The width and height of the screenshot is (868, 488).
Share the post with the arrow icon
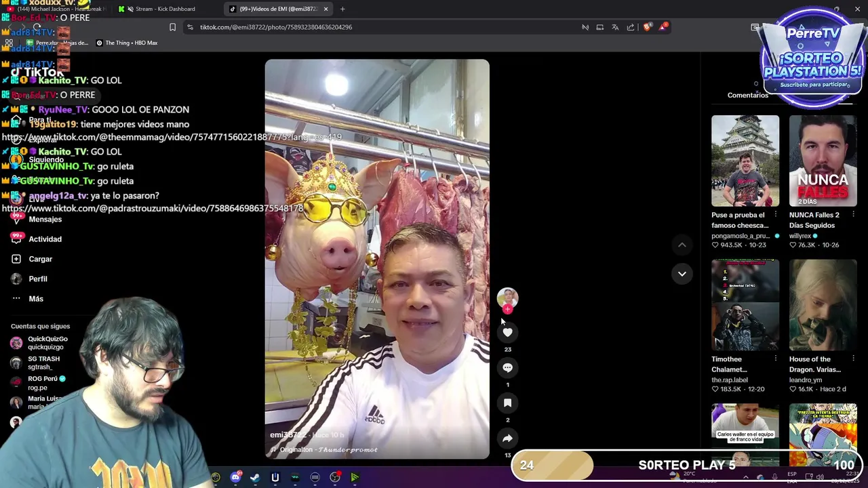pos(507,439)
